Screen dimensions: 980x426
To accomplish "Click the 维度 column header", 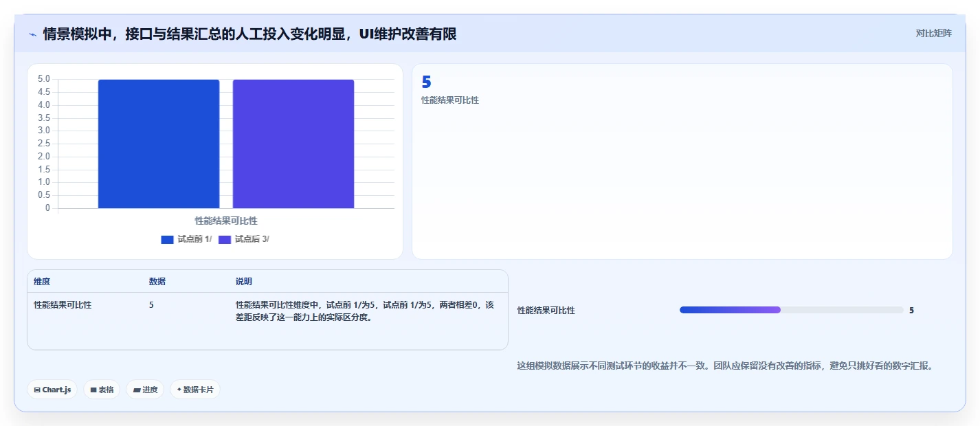I will 42,282.
